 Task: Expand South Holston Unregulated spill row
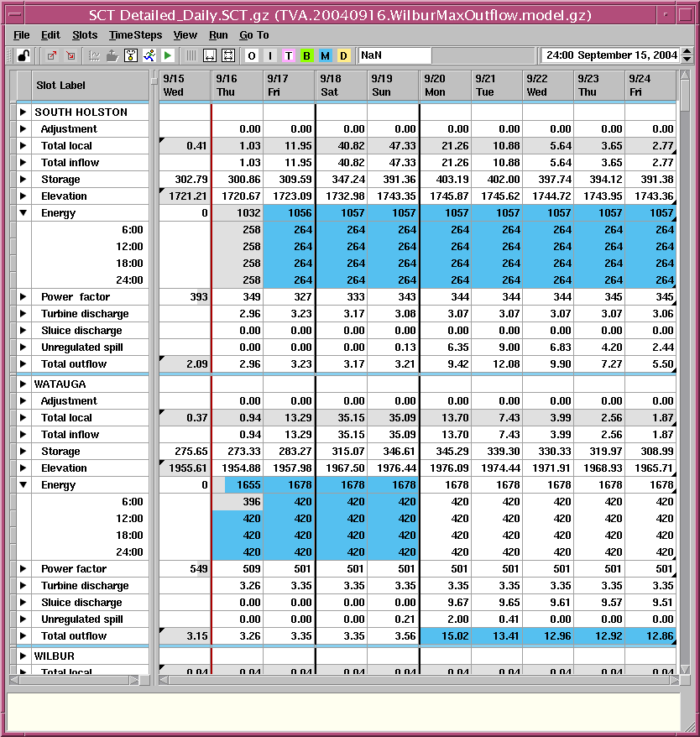tap(23, 348)
